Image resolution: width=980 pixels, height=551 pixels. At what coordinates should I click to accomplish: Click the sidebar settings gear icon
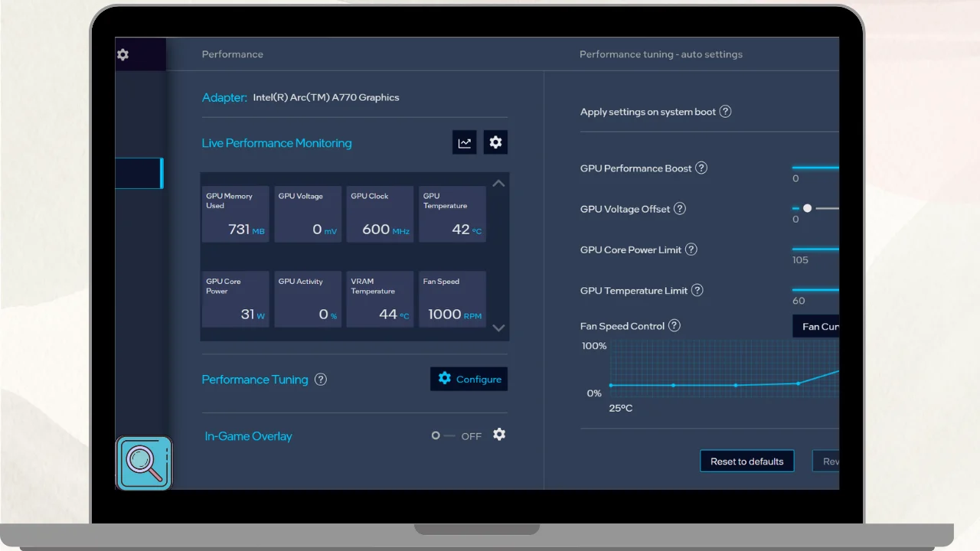pos(122,55)
